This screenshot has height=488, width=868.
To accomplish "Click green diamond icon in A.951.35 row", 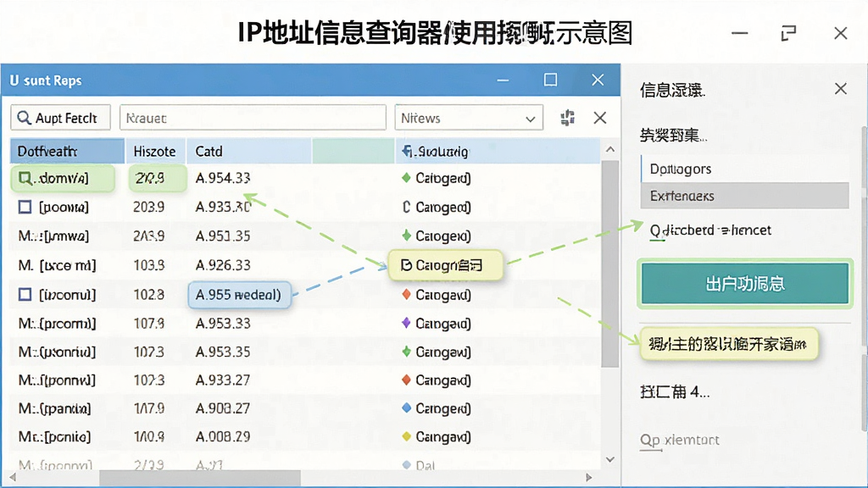I will click(406, 236).
